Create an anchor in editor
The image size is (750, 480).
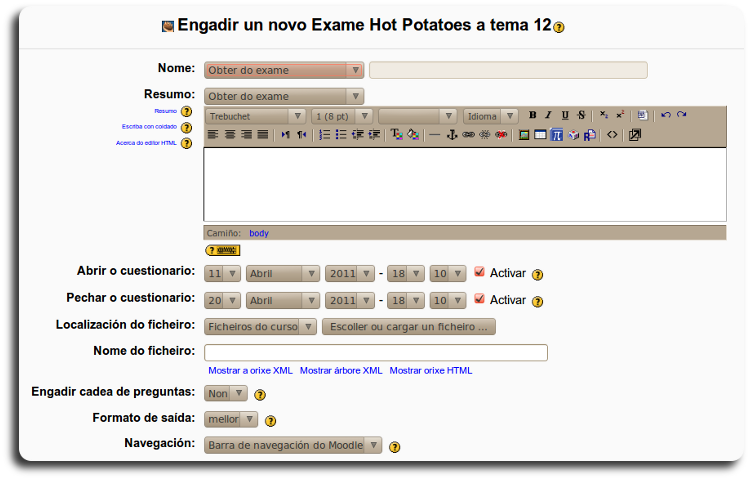[x=452, y=135]
